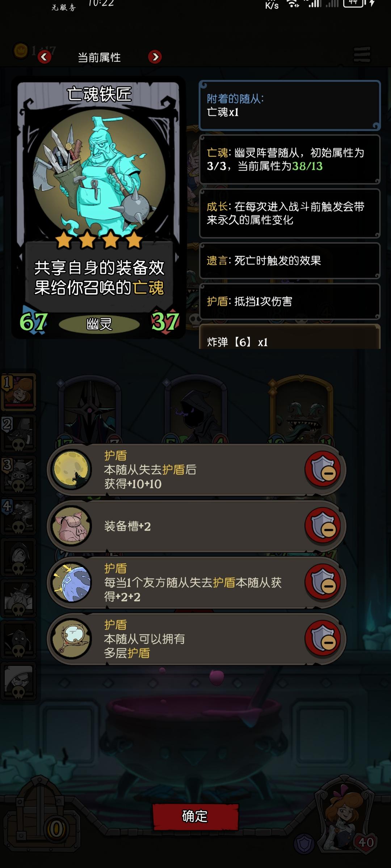Open the hamburger menu at top right

(x=362, y=55)
